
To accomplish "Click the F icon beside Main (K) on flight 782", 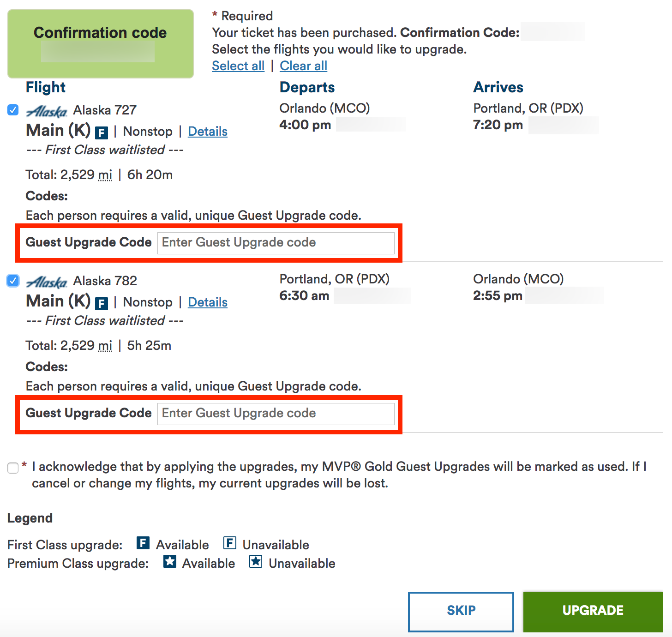I will pos(101,303).
